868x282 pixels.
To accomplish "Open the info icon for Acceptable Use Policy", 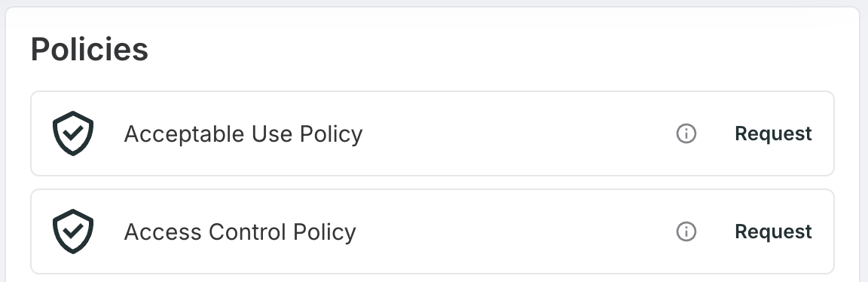I will coord(686,133).
